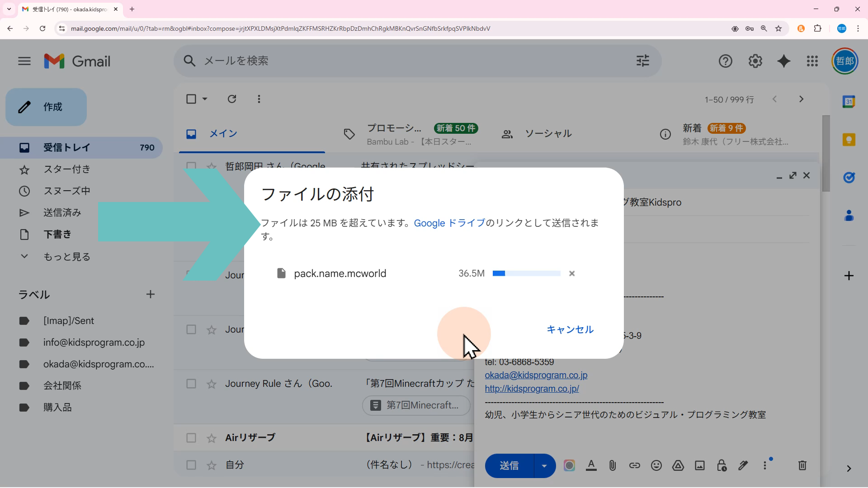Expand もっと見る in the sidebar
Viewport: 868px width, 488px height.
click(66, 257)
